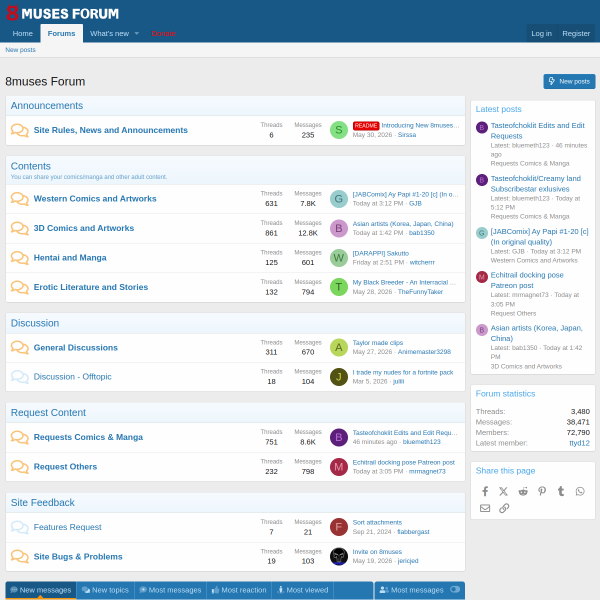Expand the What's new dropdown arrow

pyautogui.click(x=137, y=34)
